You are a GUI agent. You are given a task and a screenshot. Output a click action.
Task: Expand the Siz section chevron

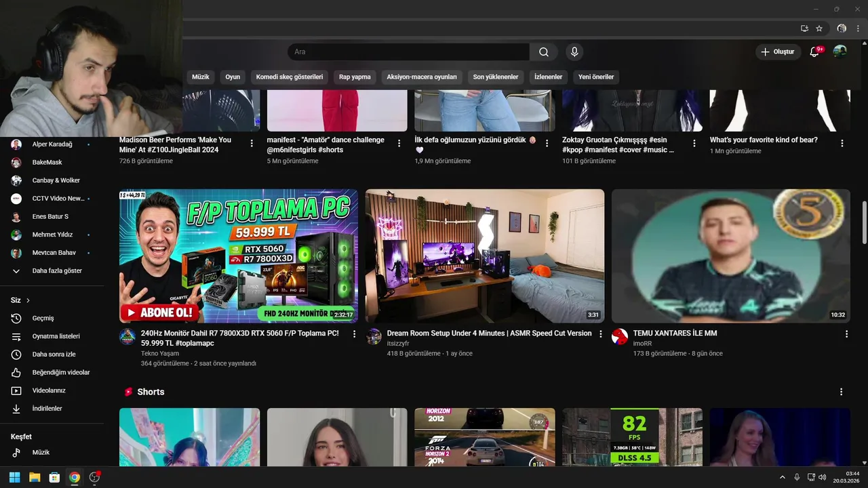[28, 300]
